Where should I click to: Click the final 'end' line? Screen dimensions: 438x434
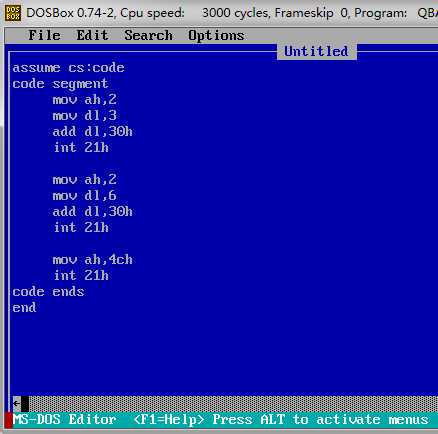[x=24, y=308]
